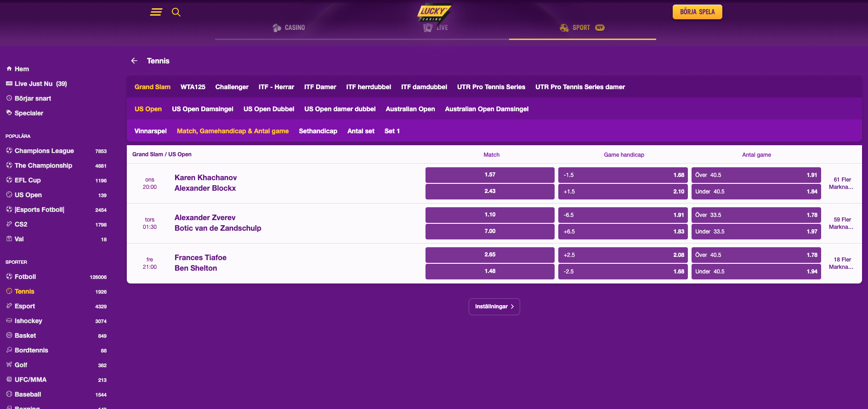Viewport: 868px width, 409px height.
Task: Click the Bordtennis paddle icon
Action: tap(9, 350)
